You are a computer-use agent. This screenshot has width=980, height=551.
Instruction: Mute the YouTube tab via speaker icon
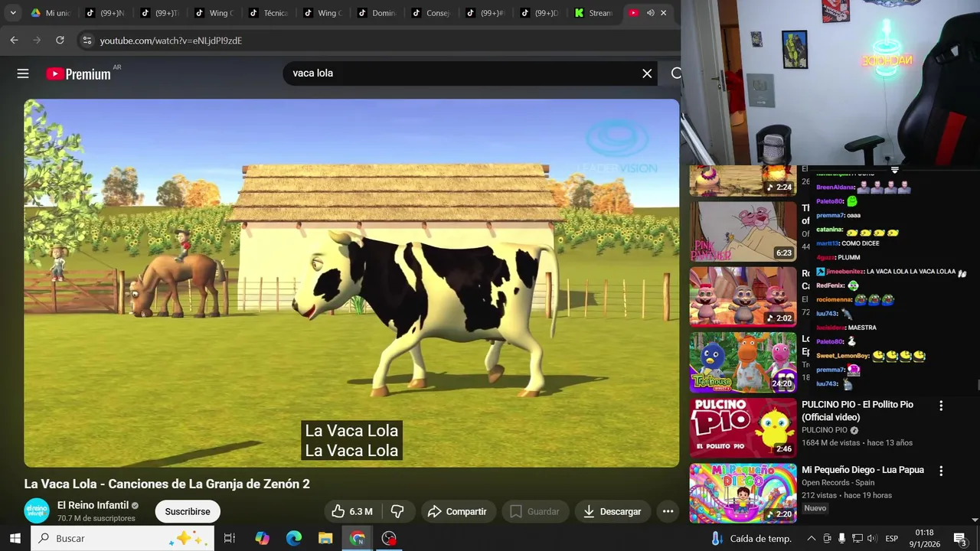coord(650,13)
